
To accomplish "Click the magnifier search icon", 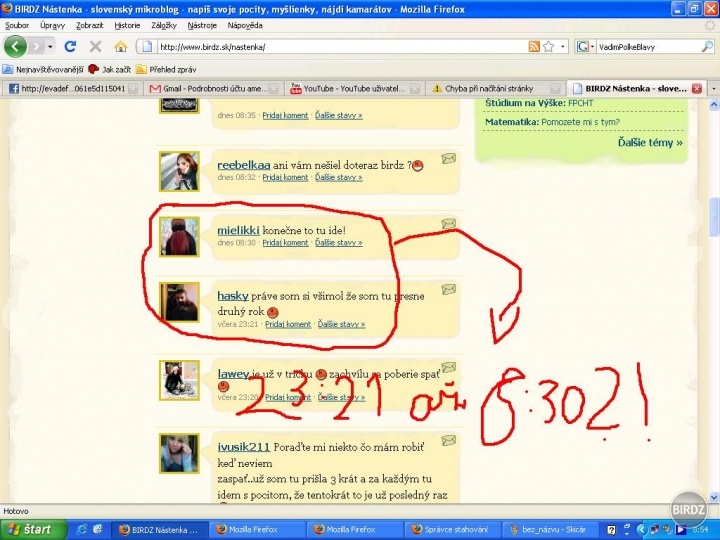I will click(708, 46).
